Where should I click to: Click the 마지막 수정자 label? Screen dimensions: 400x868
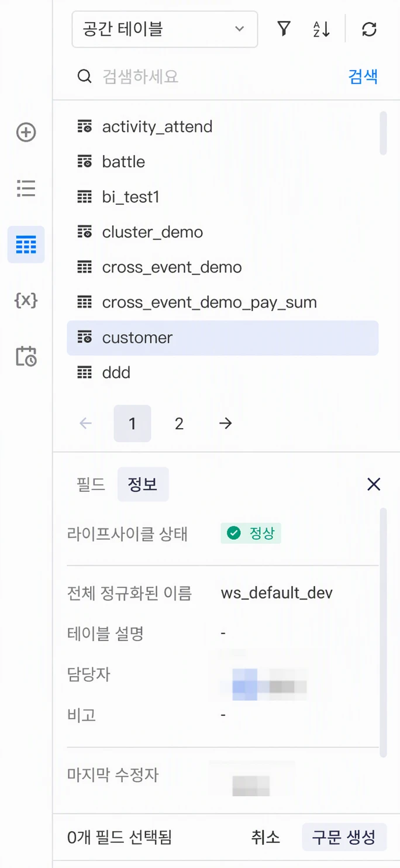click(113, 776)
